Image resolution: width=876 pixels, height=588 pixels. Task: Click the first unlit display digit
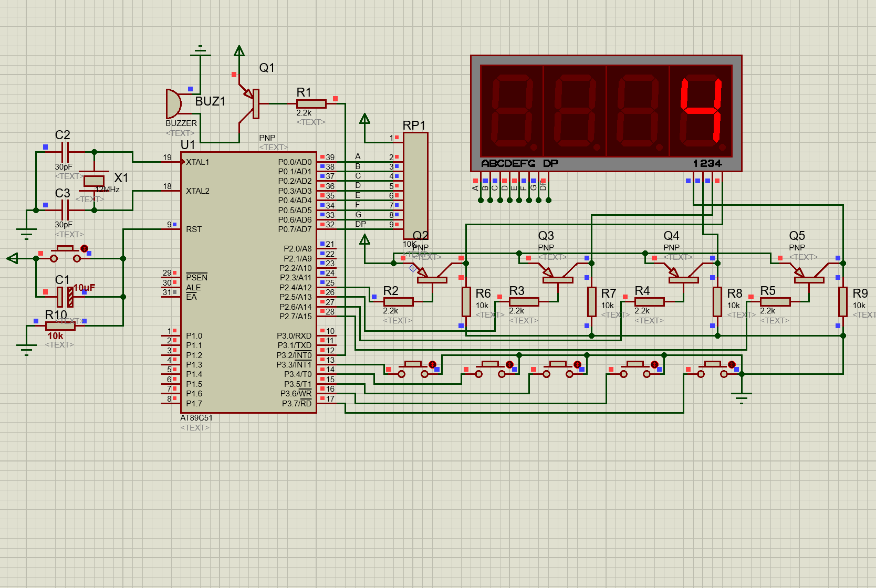(512, 110)
